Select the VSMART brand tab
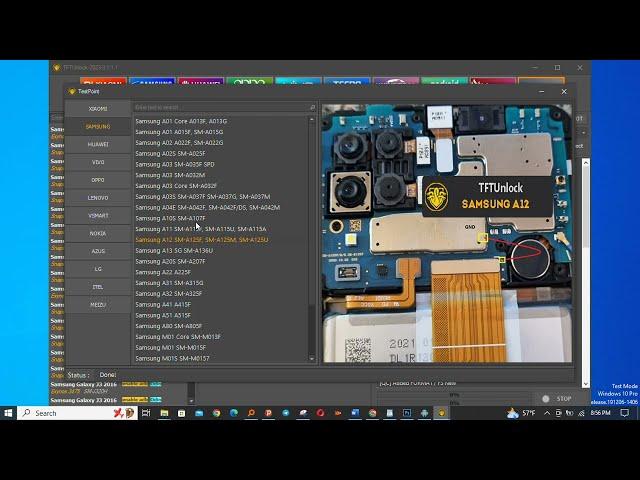Viewport: 640px width, 480px height. [98, 216]
